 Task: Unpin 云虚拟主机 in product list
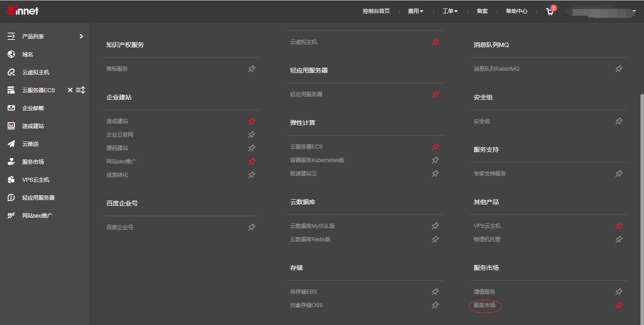[435, 42]
